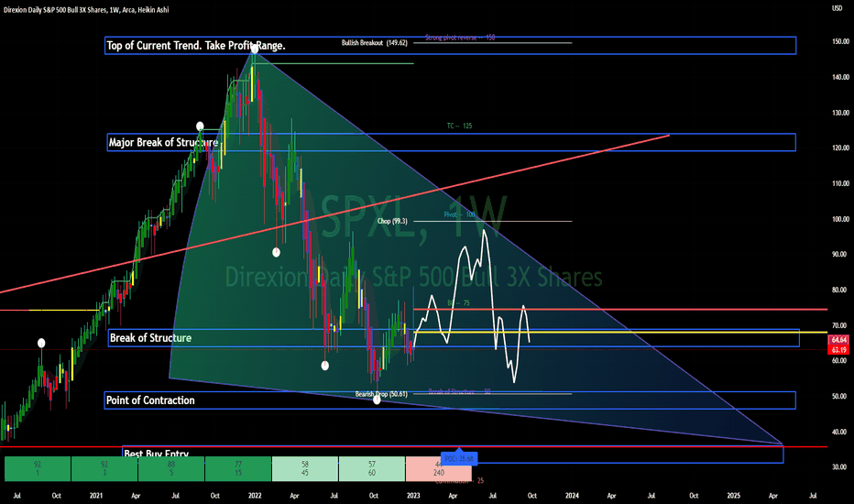Click the 2023 time axis label

tap(413, 496)
